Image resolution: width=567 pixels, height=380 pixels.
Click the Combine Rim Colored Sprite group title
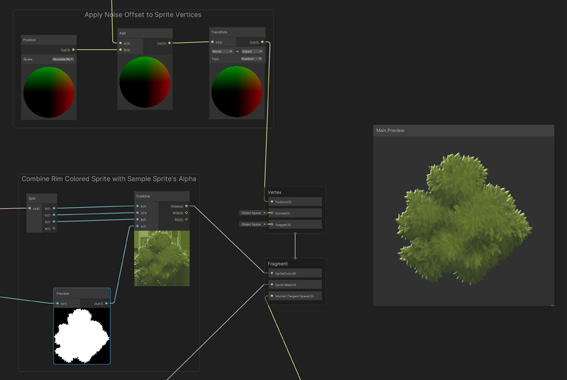109,179
